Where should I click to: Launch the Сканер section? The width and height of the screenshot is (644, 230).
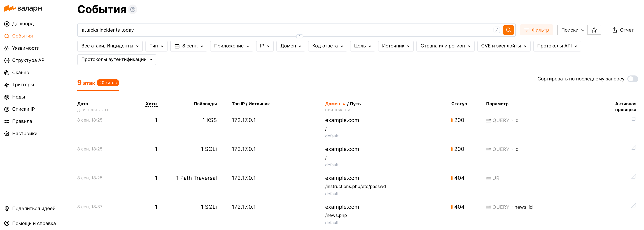21,72
